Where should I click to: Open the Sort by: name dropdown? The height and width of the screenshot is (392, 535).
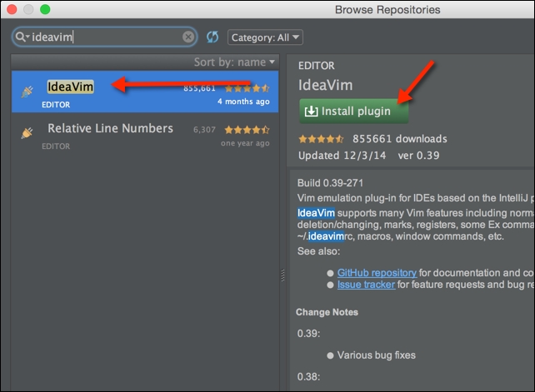(234, 62)
